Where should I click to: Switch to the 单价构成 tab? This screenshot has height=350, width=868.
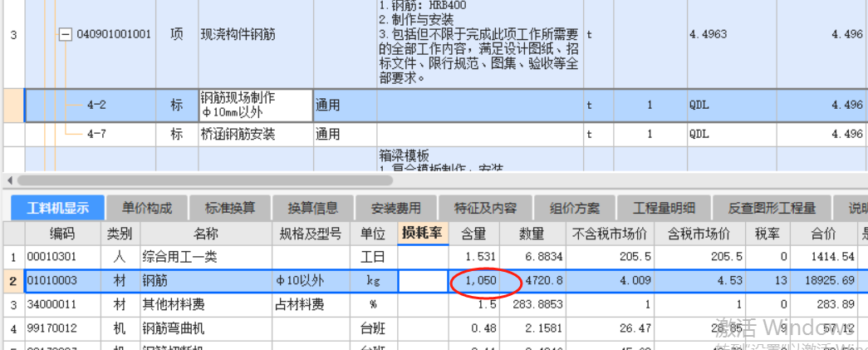147,208
